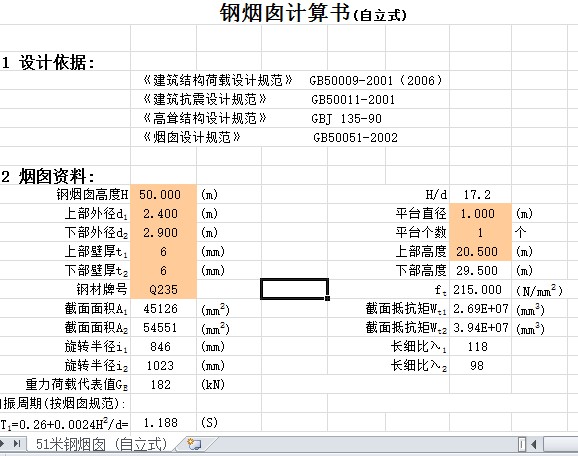Click the (N/mm²) unit cell
The height and width of the screenshot is (456, 578).
pos(539,290)
